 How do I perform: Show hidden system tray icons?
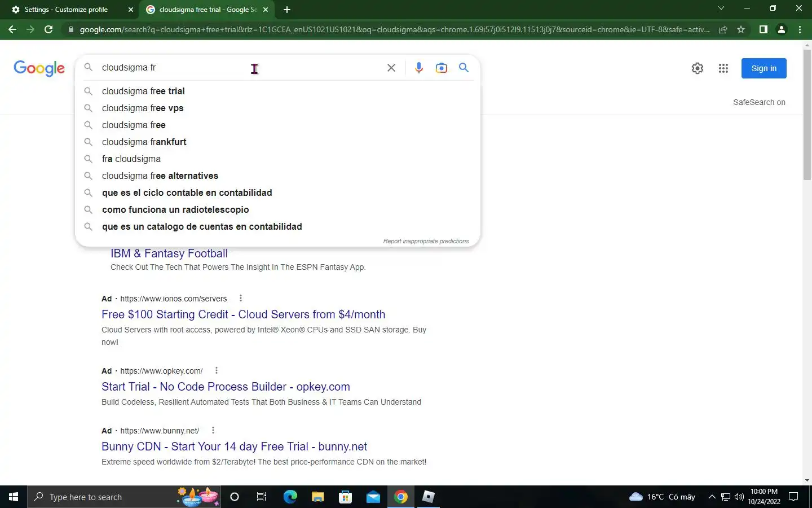click(x=712, y=497)
